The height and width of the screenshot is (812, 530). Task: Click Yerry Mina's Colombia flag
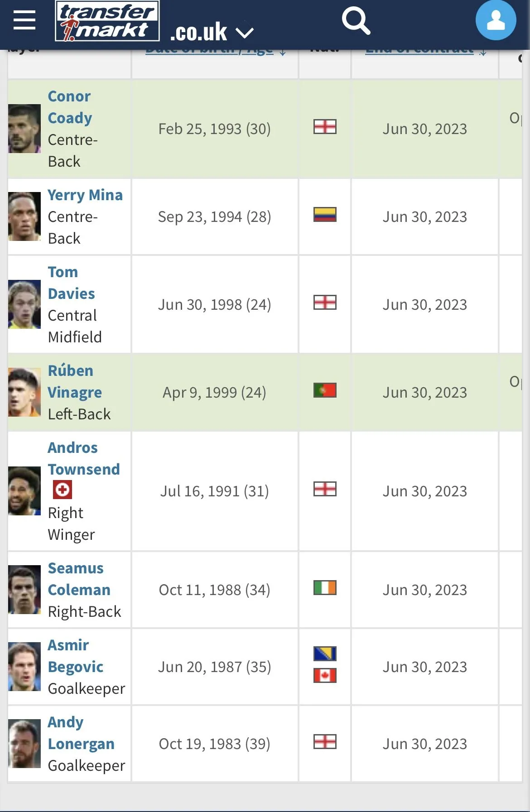(325, 215)
